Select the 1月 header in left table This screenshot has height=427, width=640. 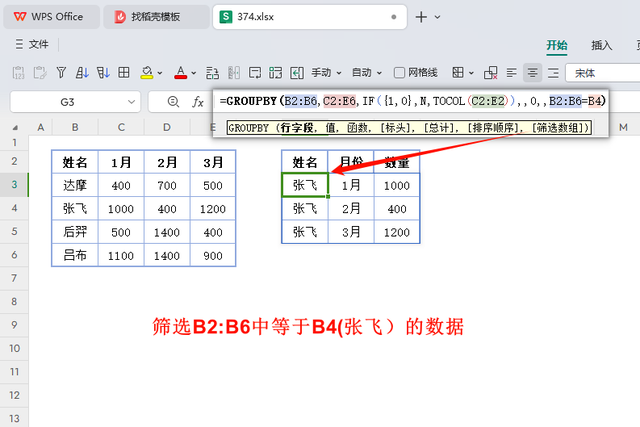(x=121, y=162)
